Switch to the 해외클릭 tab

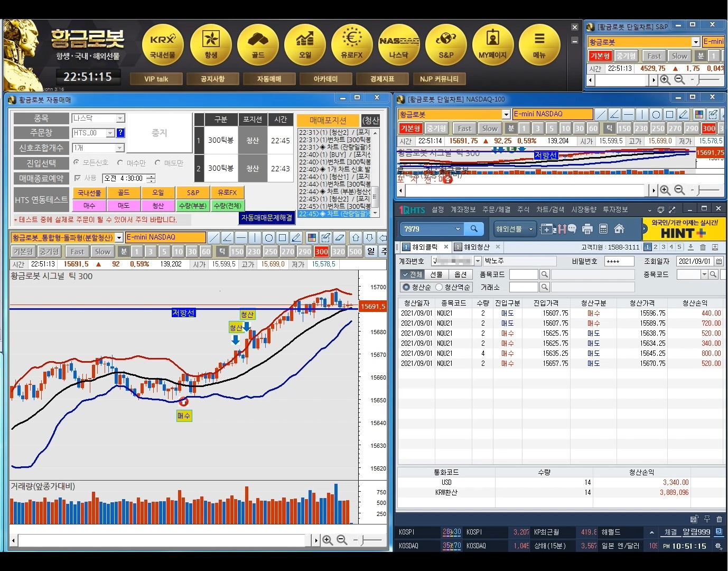click(425, 247)
